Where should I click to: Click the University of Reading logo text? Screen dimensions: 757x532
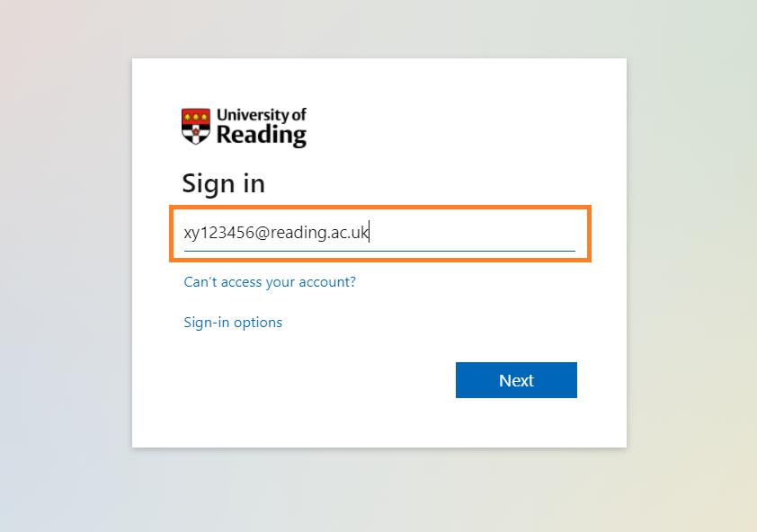pos(261,127)
